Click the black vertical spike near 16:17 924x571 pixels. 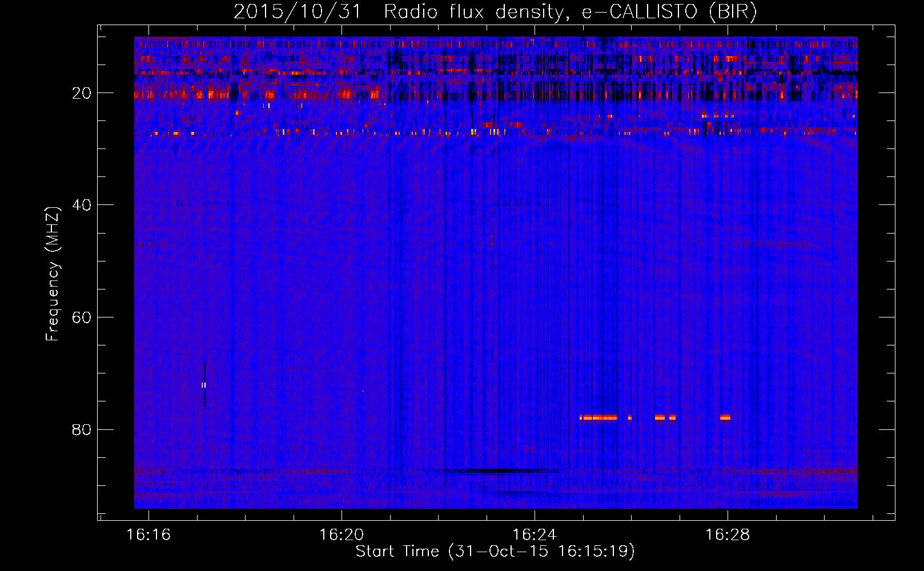pos(204,385)
